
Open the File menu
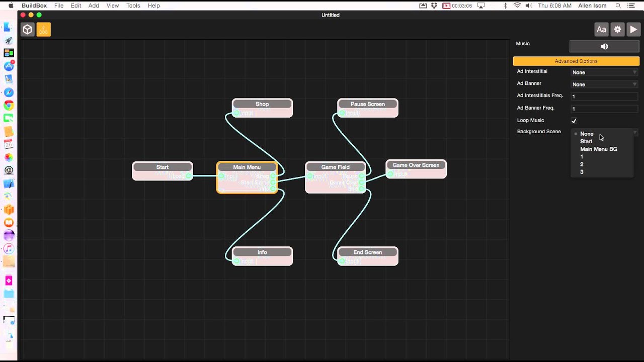coord(59,6)
